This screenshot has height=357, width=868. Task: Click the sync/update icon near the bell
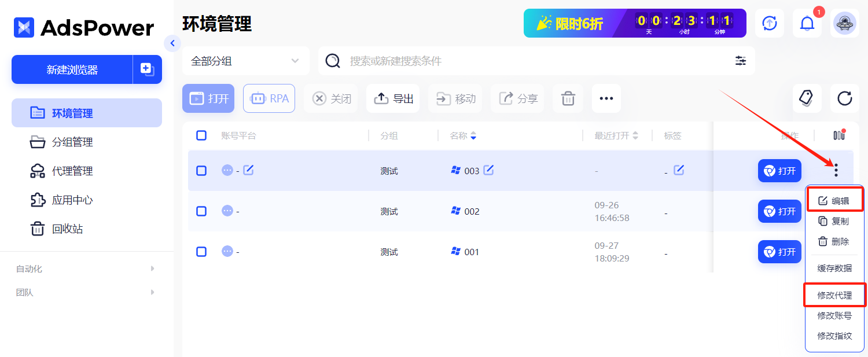[x=770, y=23]
